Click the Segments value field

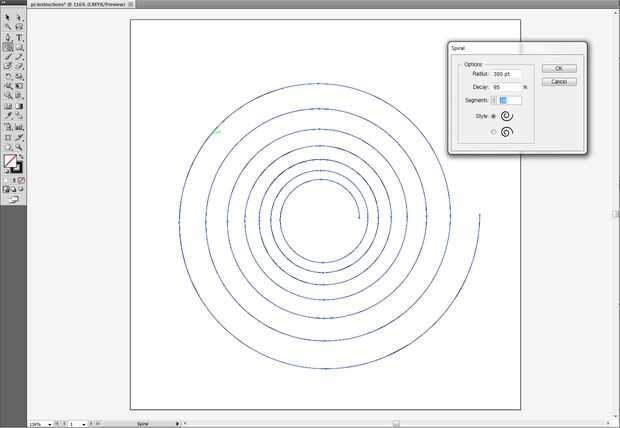[x=509, y=100]
